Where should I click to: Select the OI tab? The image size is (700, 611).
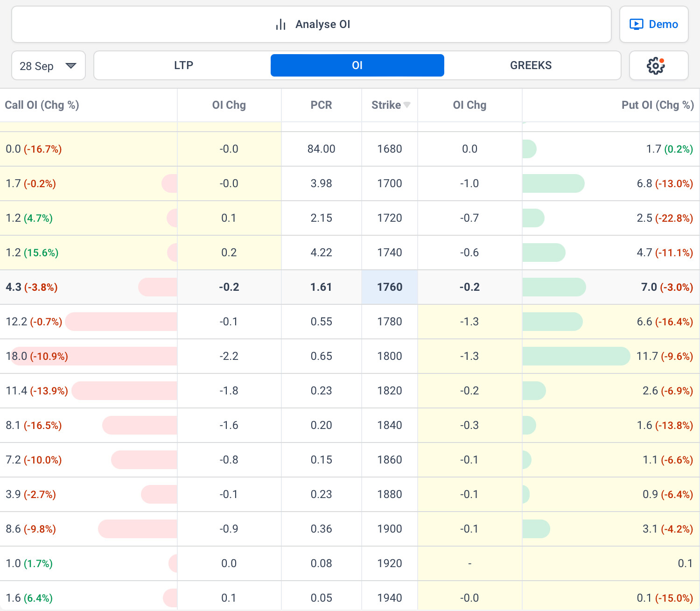(357, 65)
